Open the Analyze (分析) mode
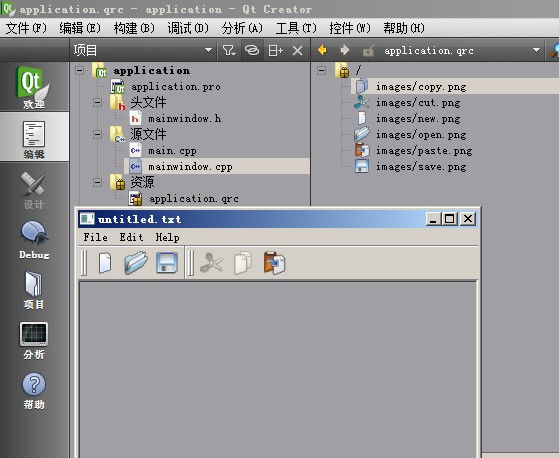The width and height of the screenshot is (559, 458). point(34,340)
